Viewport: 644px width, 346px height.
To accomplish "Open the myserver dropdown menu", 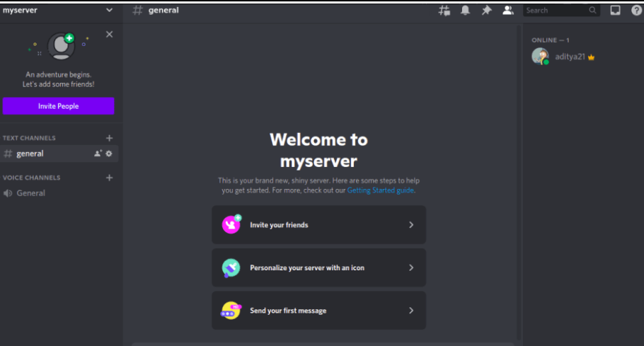I will click(x=109, y=11).
